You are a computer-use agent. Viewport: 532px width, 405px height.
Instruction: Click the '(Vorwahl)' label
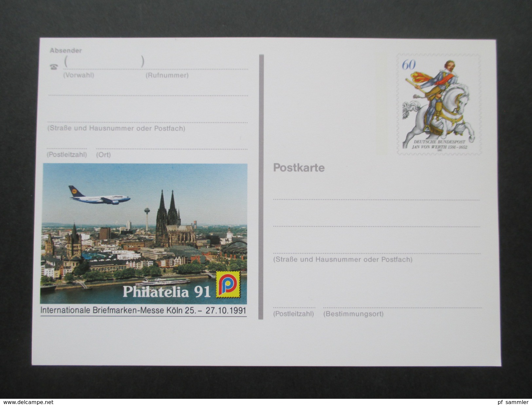click(79, 75)
